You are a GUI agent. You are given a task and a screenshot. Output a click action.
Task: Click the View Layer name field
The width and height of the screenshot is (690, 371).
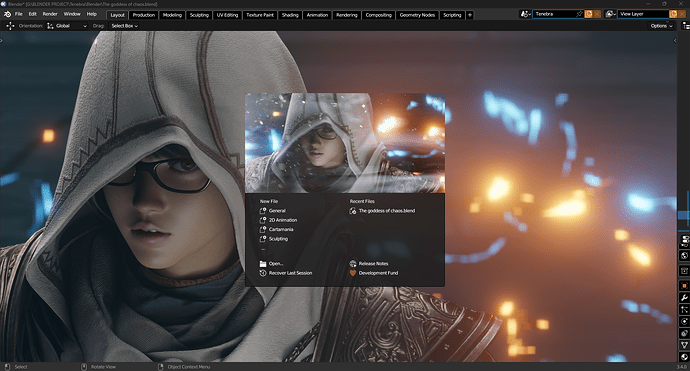[642, 14]
